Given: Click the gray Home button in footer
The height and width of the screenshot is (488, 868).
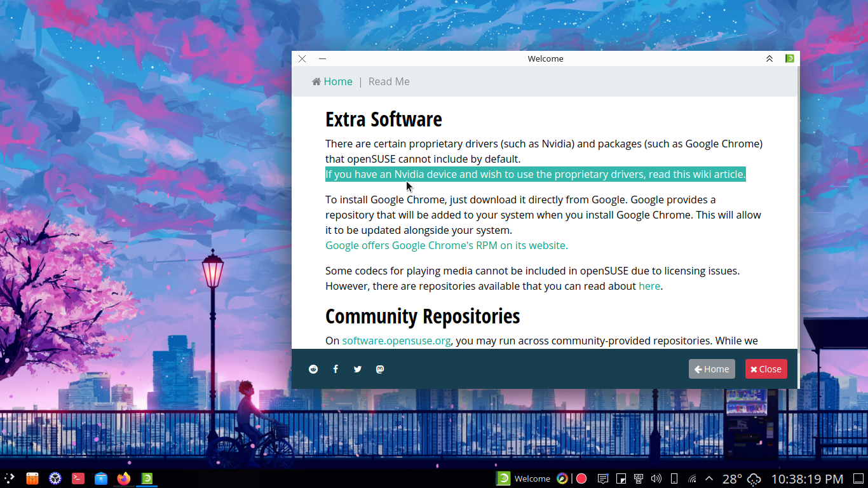Looking at the screenshot, I should click(x=712, y=369).
